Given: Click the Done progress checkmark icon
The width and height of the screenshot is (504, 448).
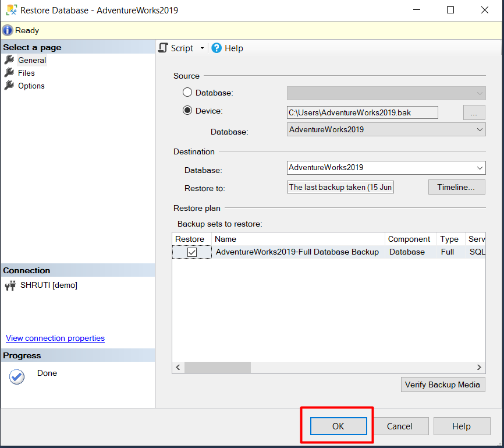Looking at the screenshot, I should 17,376.
